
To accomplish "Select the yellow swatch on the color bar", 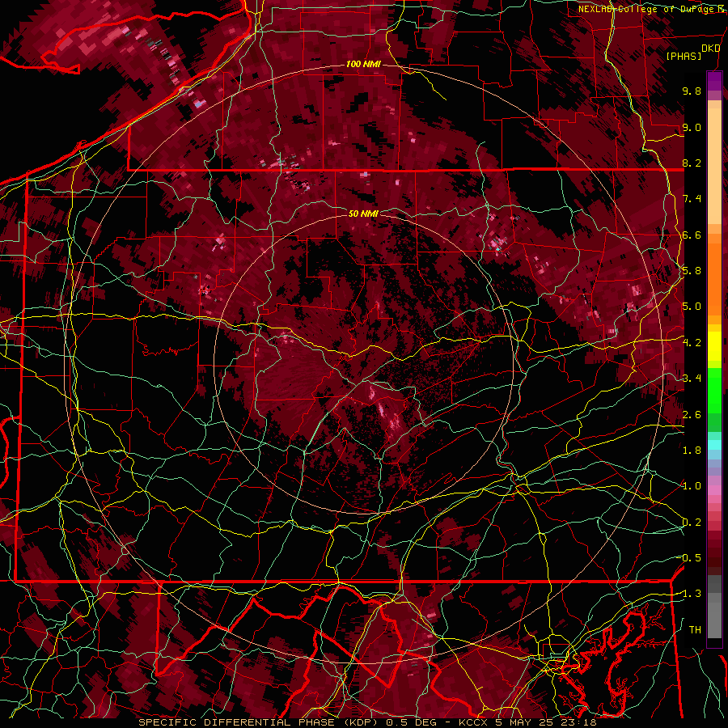I will tap(714, 346).
